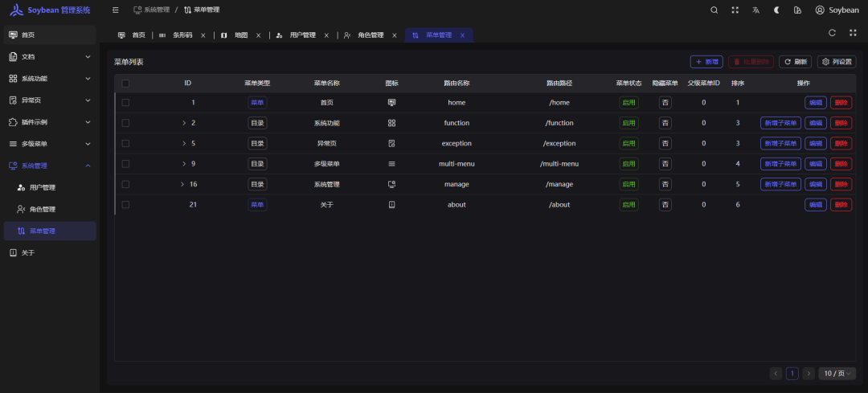Image resolution: width=868 pixels, height=393 pixels.
Task: Collapse sidebar using the hamburger icon
Action: click(116, 10)
